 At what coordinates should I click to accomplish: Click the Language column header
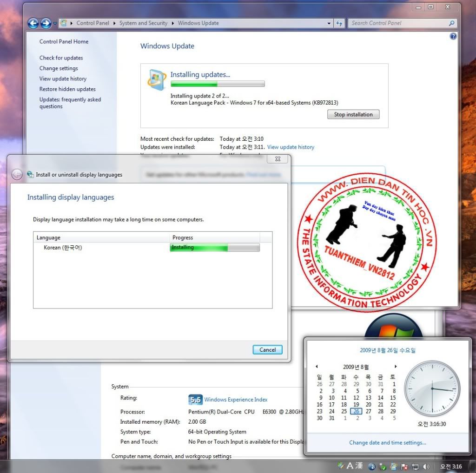click(x=101, y=237)
